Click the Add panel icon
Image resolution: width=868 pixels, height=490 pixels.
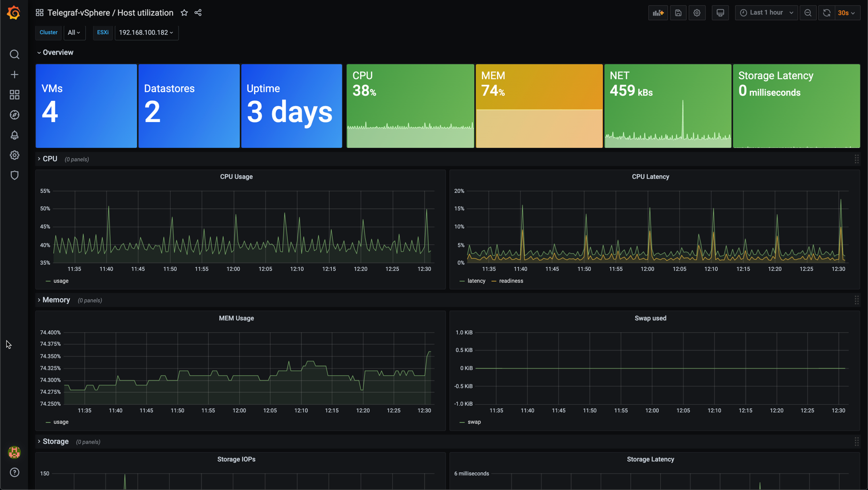coord(658,12)
